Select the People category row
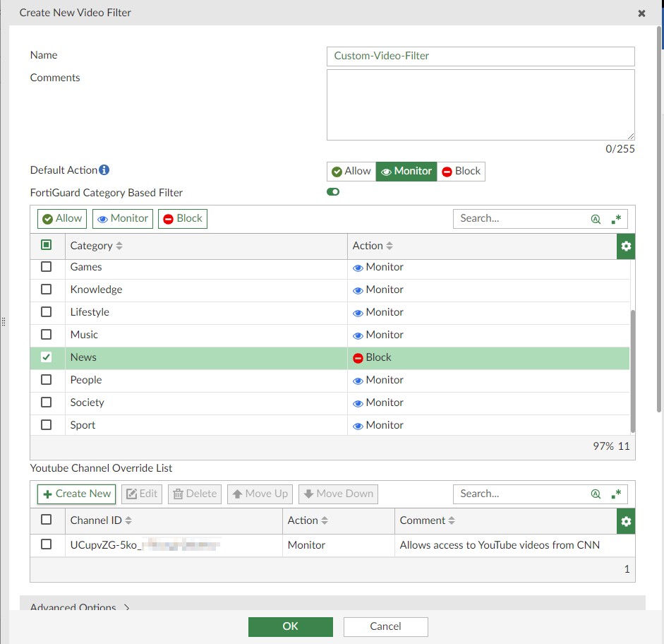 330,381
